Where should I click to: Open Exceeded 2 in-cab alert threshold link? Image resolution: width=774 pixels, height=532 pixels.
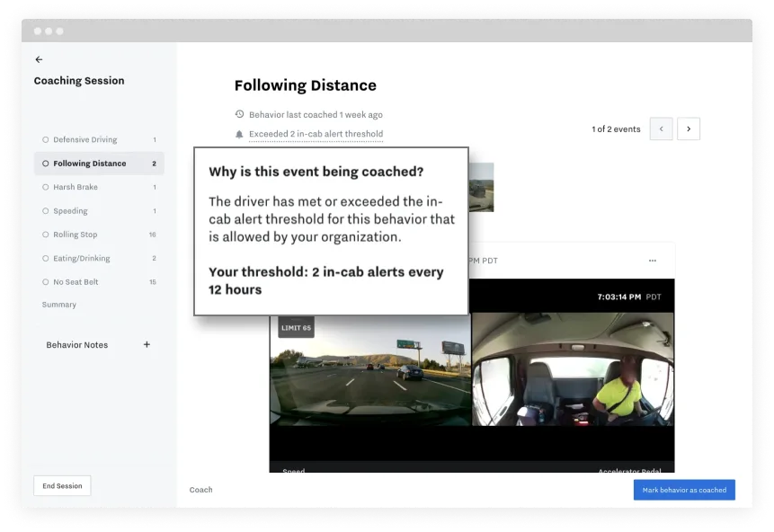coord(316,134)
